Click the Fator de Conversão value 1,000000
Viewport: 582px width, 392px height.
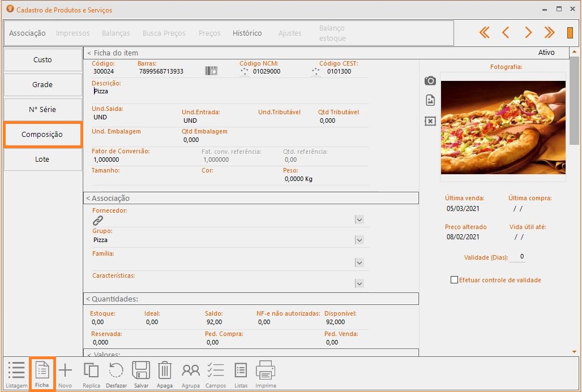(106, 160)
